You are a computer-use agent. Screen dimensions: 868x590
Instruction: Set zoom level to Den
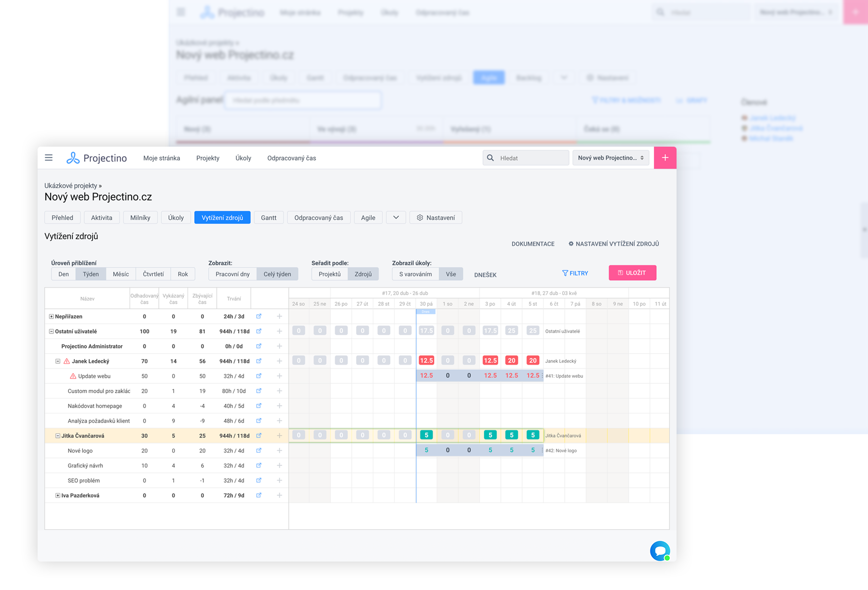pos(64,274)
